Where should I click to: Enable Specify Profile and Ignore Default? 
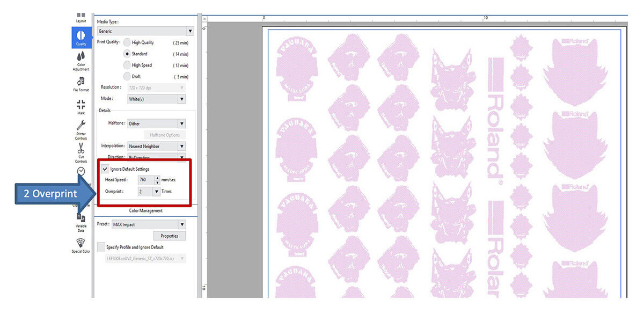click(x=101, y=247)
